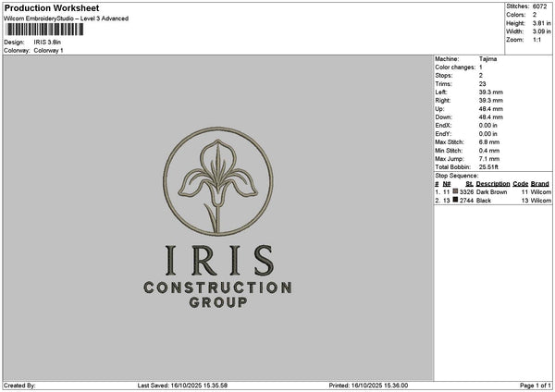Click the EndX value 0.00 in
The height and width of the screenshot is (392, 555).
(x=487, y=126)
